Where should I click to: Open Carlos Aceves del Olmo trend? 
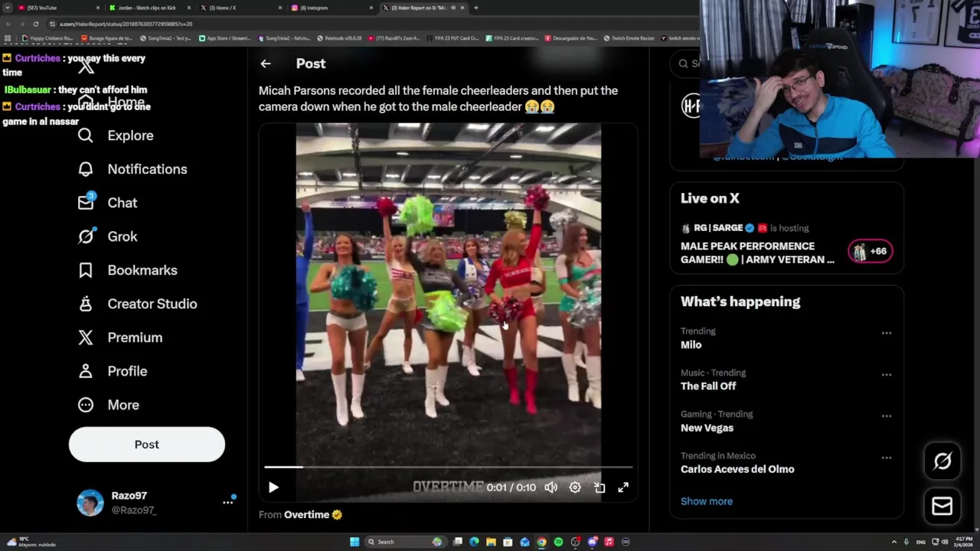click(737, 469)
